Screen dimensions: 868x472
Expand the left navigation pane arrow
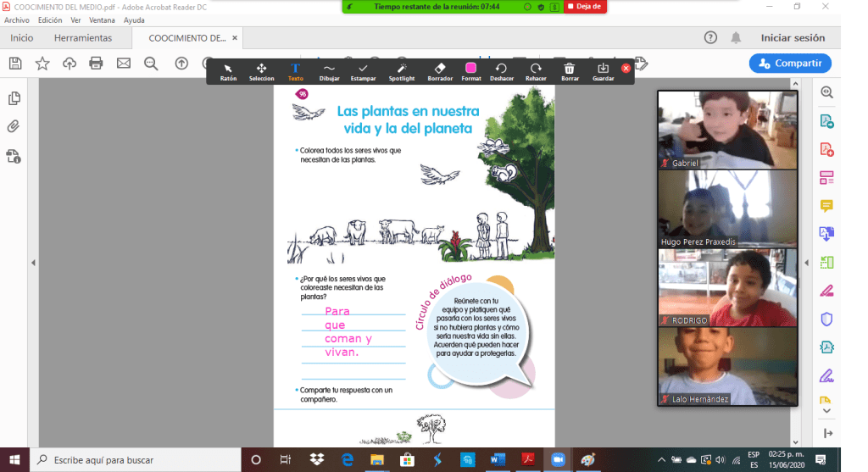(x=33, y=263)
